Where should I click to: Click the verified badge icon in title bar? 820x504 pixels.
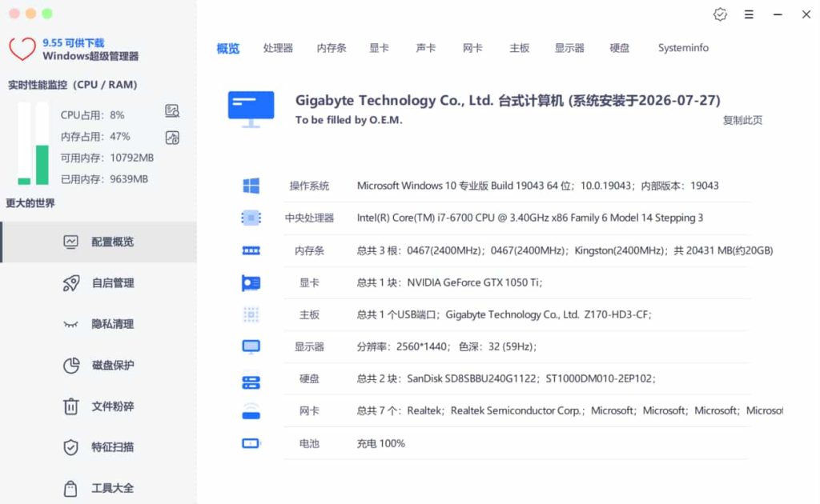(x=720, y=14)
